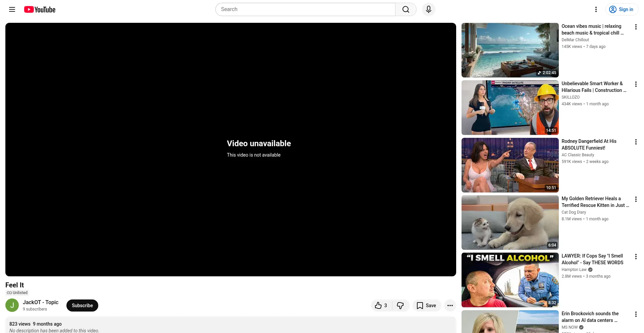Click the "This video is not available" text
Screen dimensions: 644x333
[254, 155]
